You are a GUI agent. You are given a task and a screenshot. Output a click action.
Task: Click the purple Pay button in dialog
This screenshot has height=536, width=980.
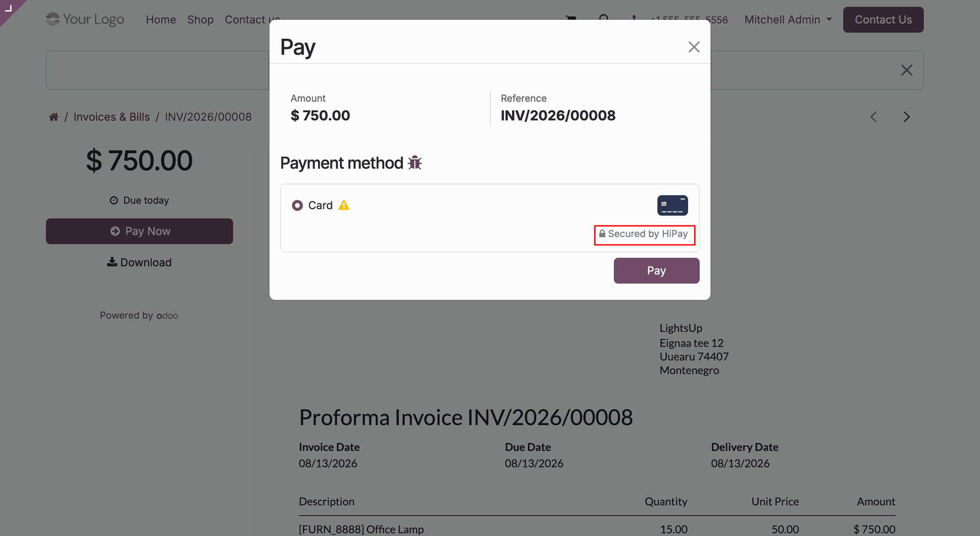point(656,270)
